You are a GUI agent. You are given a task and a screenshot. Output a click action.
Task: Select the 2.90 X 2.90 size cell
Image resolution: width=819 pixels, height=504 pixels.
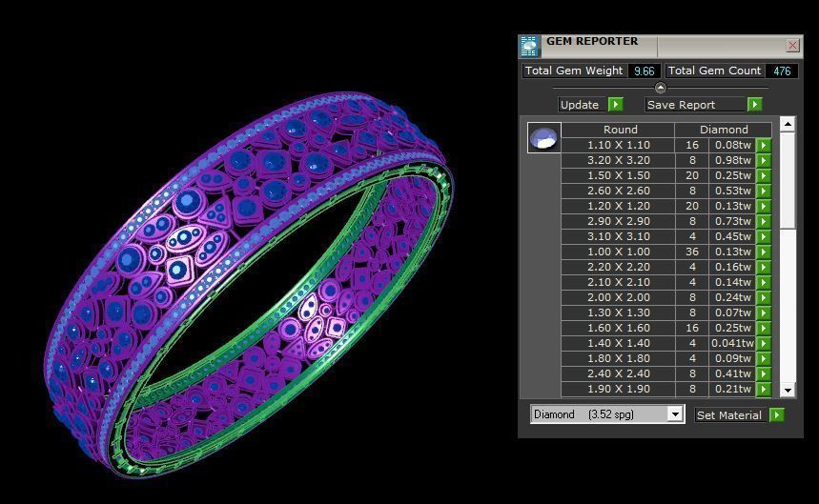click(619, 221)
